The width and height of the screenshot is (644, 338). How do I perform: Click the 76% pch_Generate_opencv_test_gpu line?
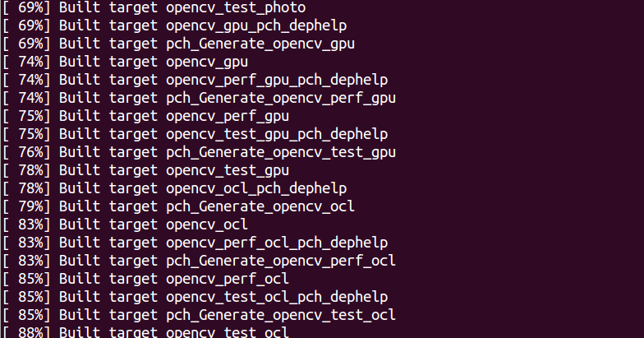click(199, 153)
